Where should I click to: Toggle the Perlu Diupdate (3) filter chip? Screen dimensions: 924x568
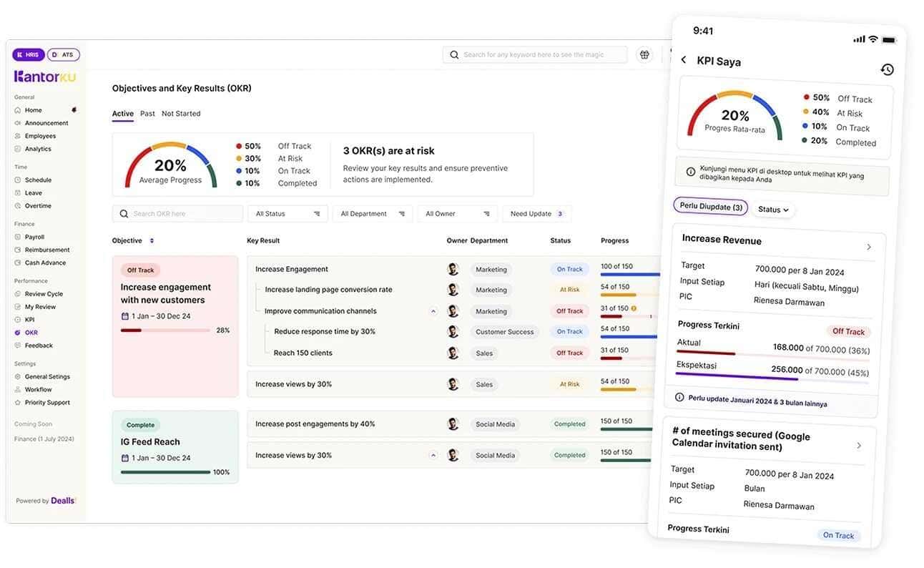[710, 207]
